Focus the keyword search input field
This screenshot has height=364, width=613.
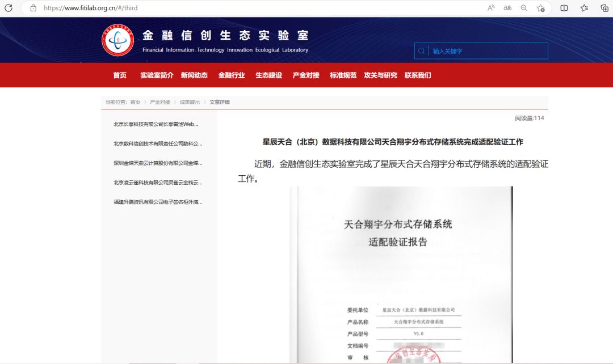tap(481, 51)
